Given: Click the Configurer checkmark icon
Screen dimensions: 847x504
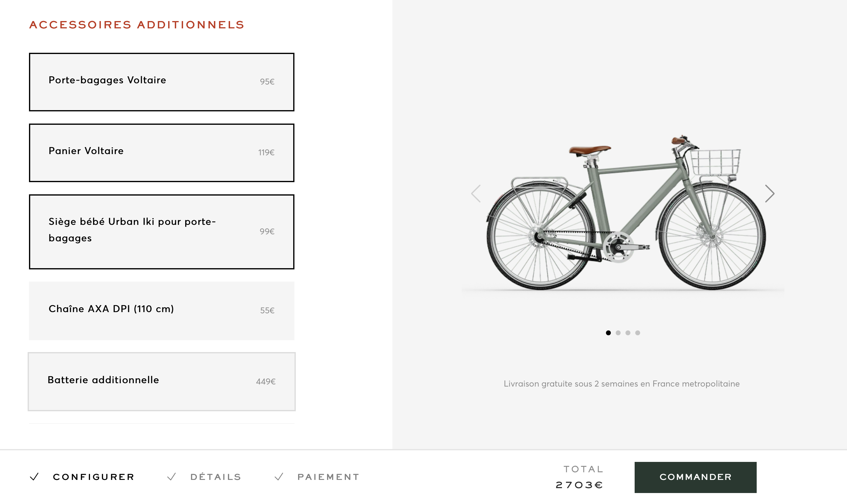Looking at the screenshot, I should (34, 477).
